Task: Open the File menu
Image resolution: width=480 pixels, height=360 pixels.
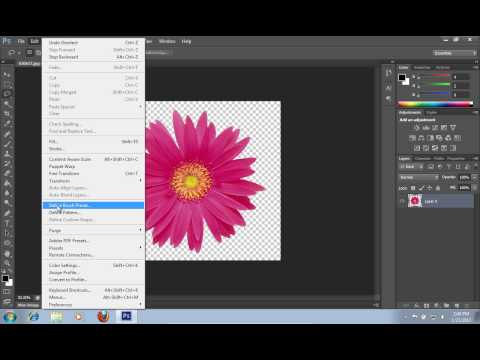Action: [21, 41]
